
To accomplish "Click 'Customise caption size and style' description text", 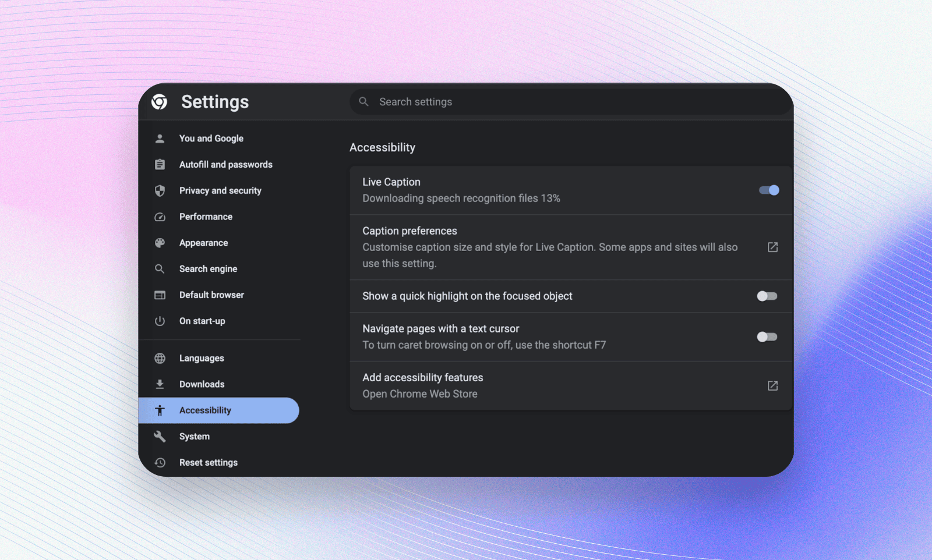I will (550, 256).
